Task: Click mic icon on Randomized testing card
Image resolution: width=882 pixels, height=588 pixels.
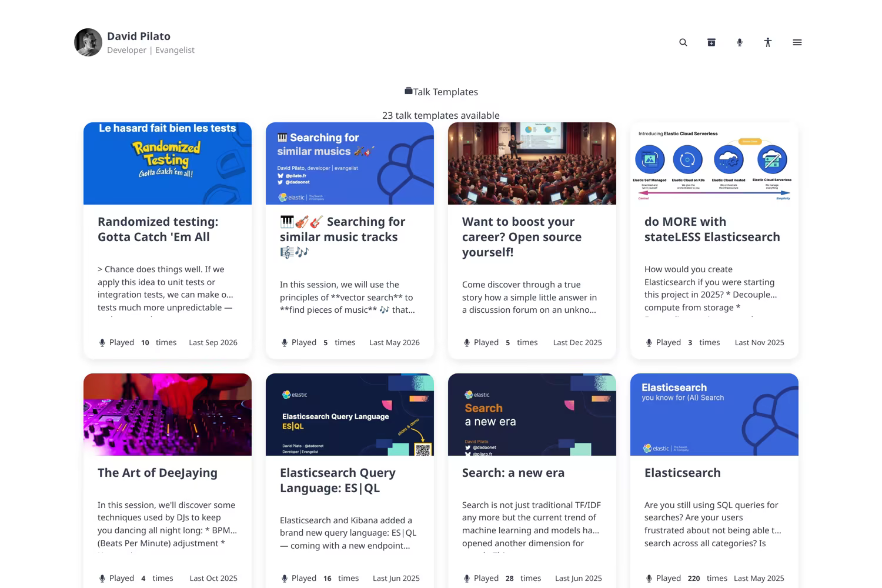Action: pos(102,343)
